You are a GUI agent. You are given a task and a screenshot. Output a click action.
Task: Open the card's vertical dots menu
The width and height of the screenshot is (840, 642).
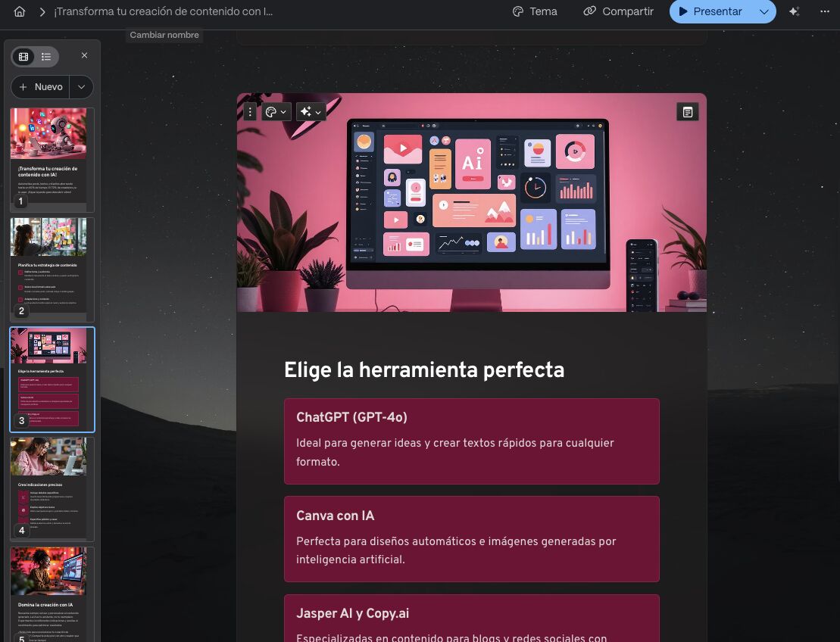[x=250, y=112]
